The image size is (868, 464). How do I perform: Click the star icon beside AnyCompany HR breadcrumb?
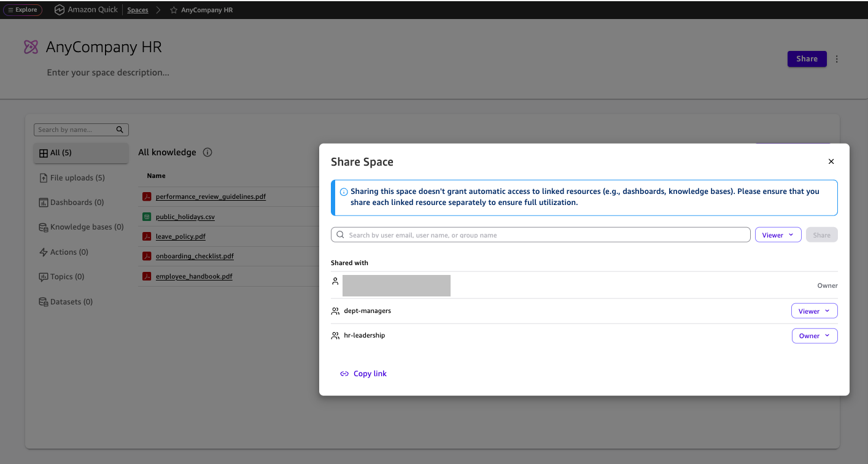(174, 10)
